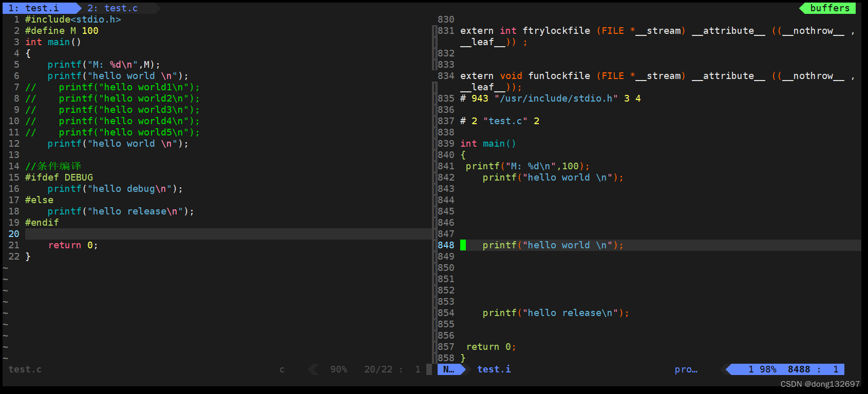Click the highlighted empty line 20
Image resolution: width=868 pixels, height=394 pixels.
[x=229, y=234]
